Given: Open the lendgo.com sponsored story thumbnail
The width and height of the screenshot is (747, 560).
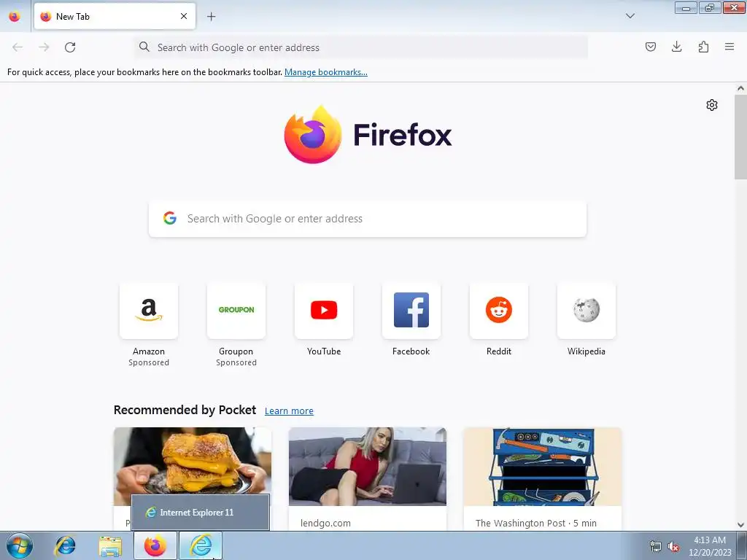Looking at the screenshot, I should click(368, 466).
